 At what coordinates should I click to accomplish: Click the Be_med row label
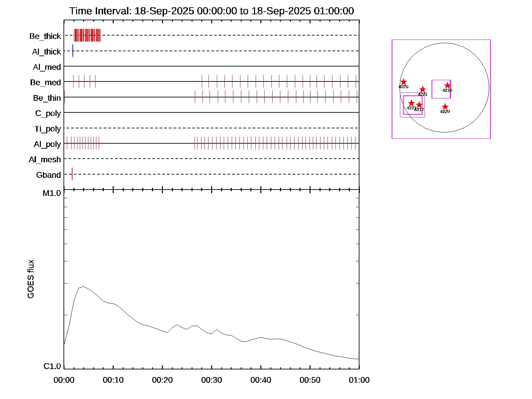46,82
